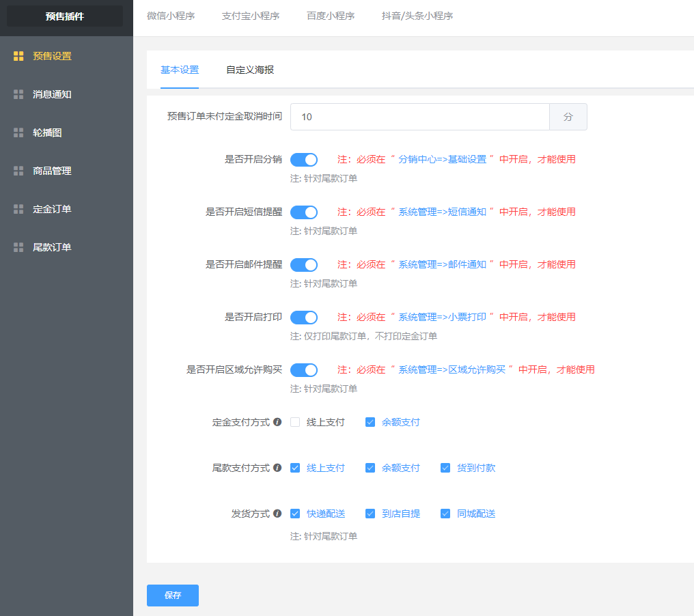Click the 预售订单未付定金取消时间 input field
The width and height of the screenshot is (694, 616).
pos(419,117)
